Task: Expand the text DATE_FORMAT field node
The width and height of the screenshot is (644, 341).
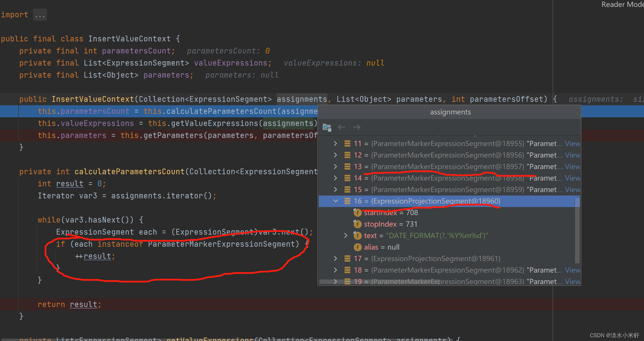Action: tap(345, 235)
